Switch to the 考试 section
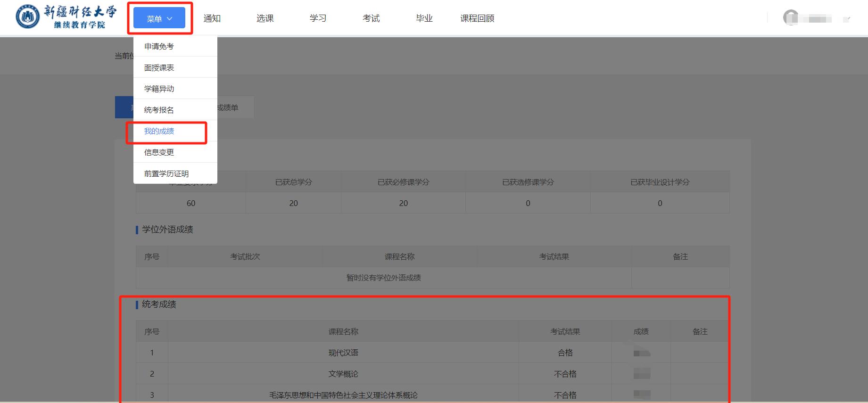868x403 pixels. coord(371,18)
